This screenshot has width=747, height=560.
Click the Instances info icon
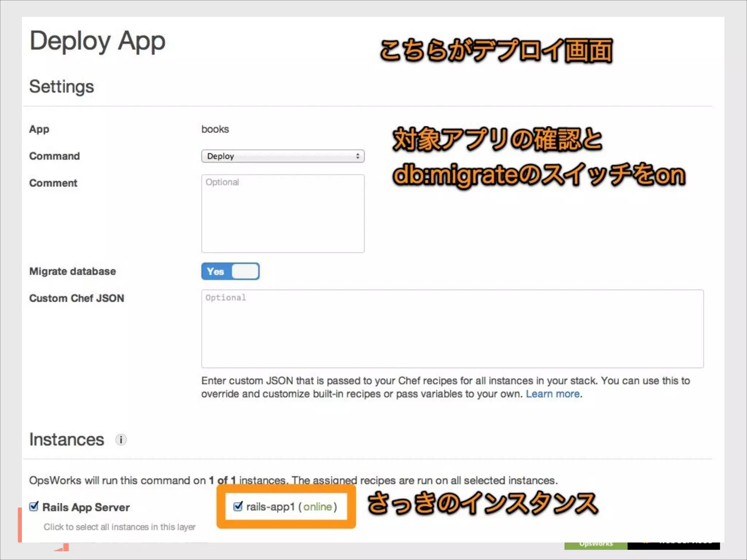click(121, 440)
